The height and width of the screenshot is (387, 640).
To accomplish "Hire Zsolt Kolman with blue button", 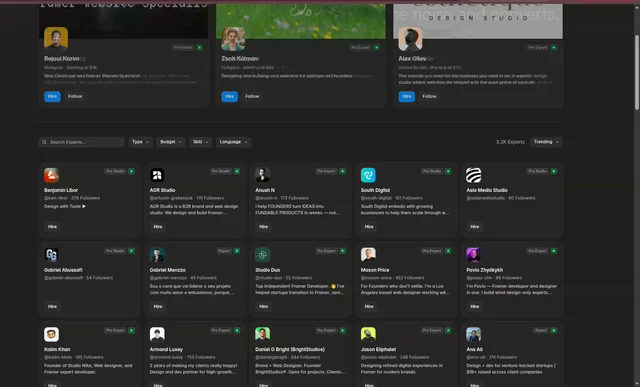I will (229, 96).
